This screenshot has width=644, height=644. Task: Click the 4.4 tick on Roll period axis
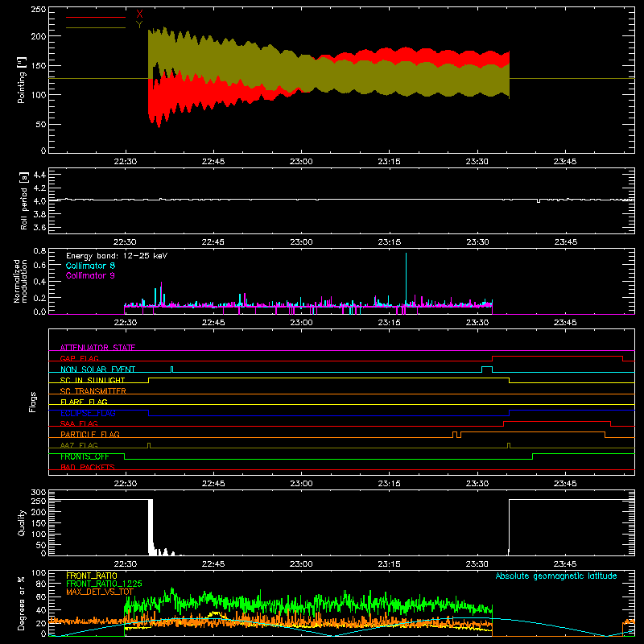[x=39, y=175]
